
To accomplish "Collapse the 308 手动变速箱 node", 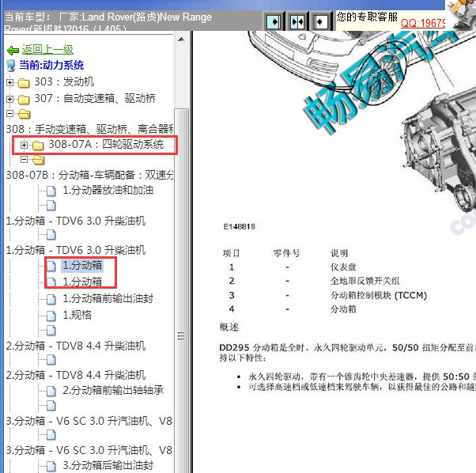I will pos(9,114).
